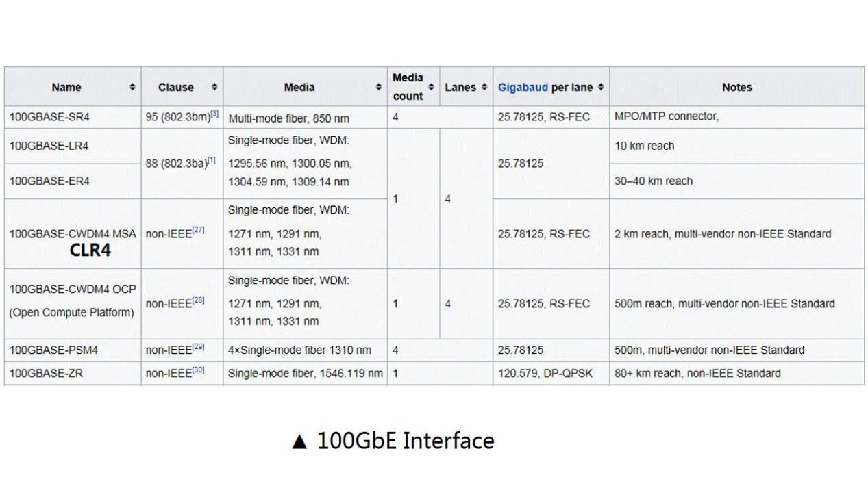Sort by Lanes column arrows
868x488 pixels.
click(x=484, y=88)
